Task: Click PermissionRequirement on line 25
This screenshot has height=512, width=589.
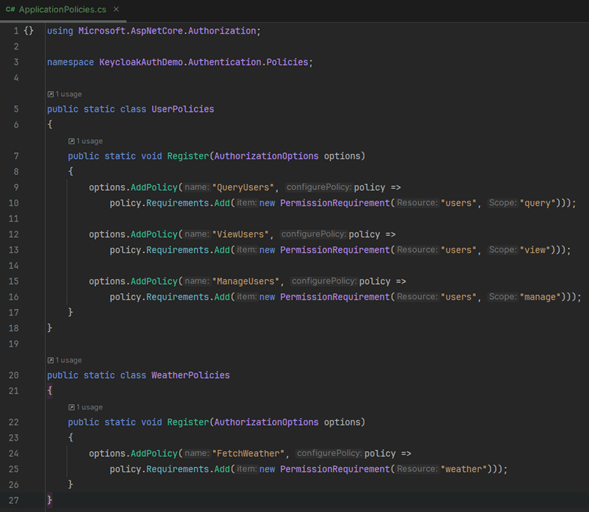Action: coord(335,469)
